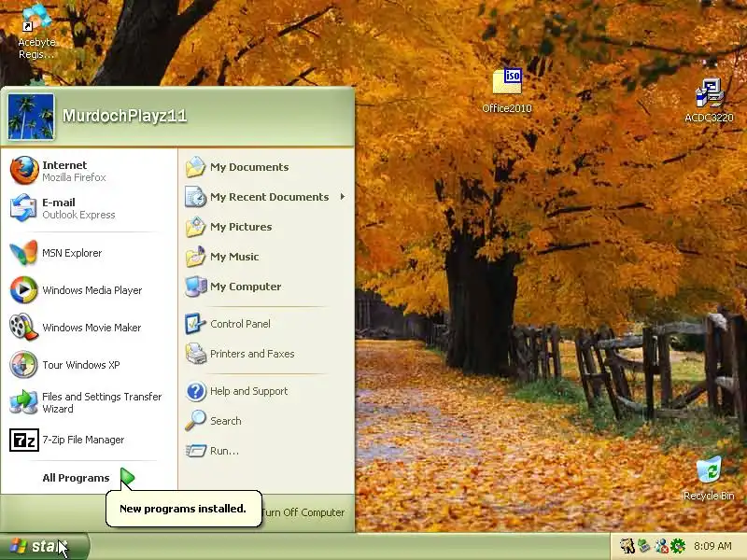Click Mozilla Firefox subtitle text

pyautogui.click(x=74, y=177)
